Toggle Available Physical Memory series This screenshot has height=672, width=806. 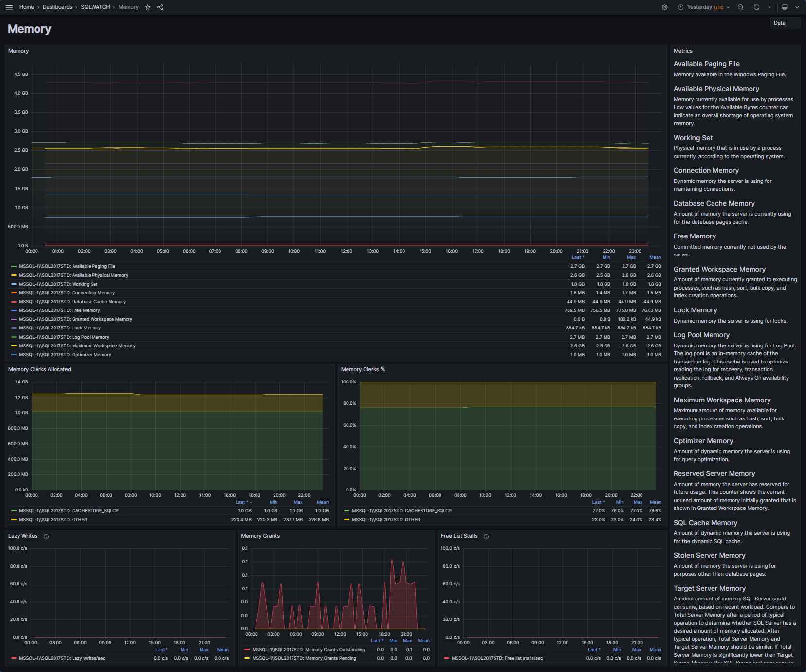73,275
